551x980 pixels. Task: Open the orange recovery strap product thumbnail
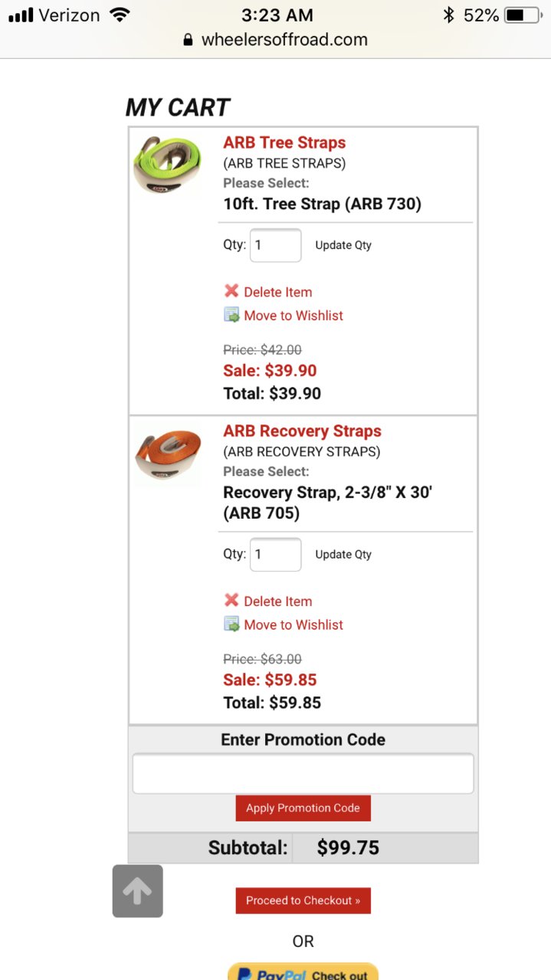(167, 454)
